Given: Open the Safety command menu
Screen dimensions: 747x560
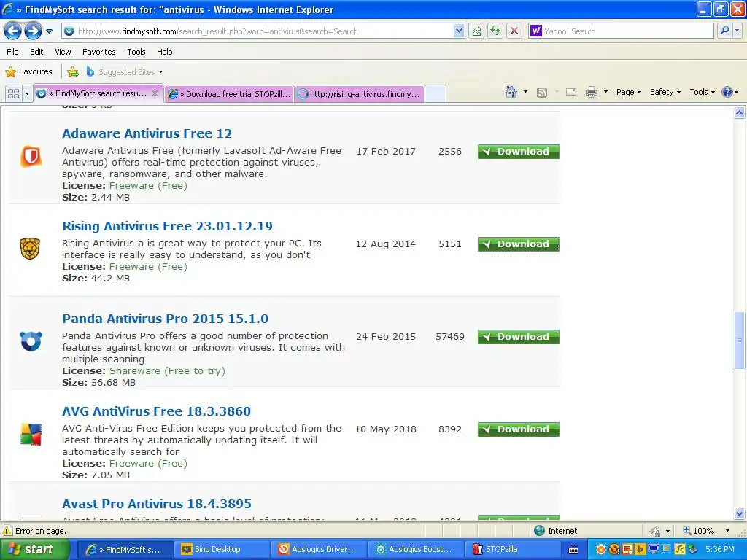Looking at the screenshot, I should (x=665, y=92).
